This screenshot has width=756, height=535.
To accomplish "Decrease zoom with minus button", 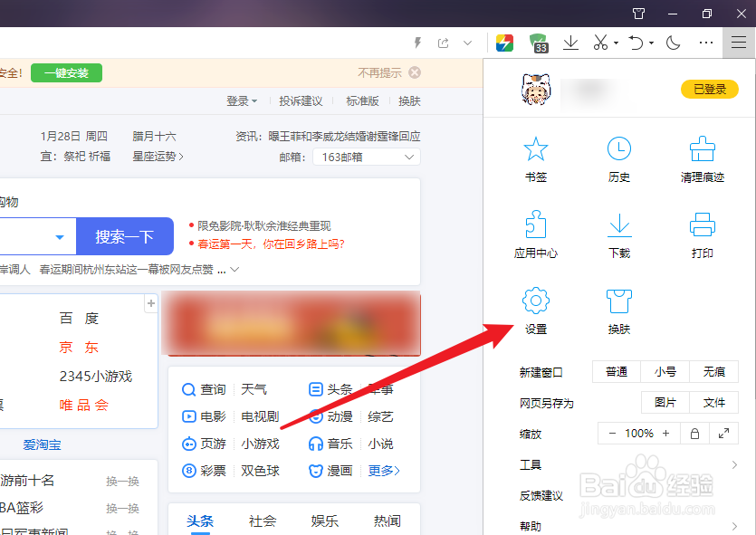I will coord(612,434).
